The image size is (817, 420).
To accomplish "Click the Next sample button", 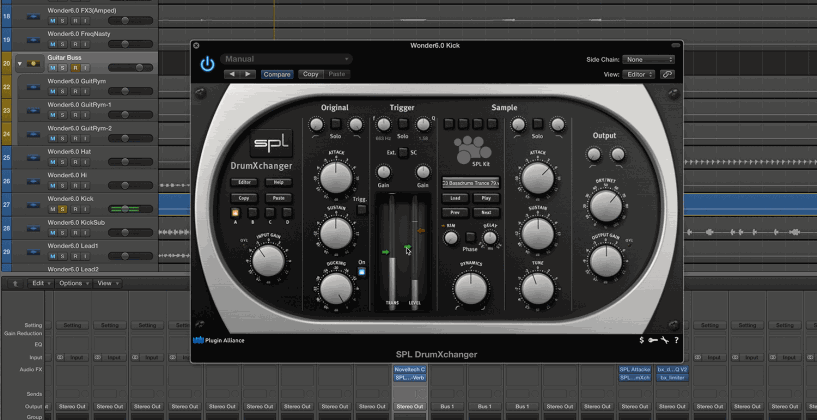I will (x=486, y=213).
